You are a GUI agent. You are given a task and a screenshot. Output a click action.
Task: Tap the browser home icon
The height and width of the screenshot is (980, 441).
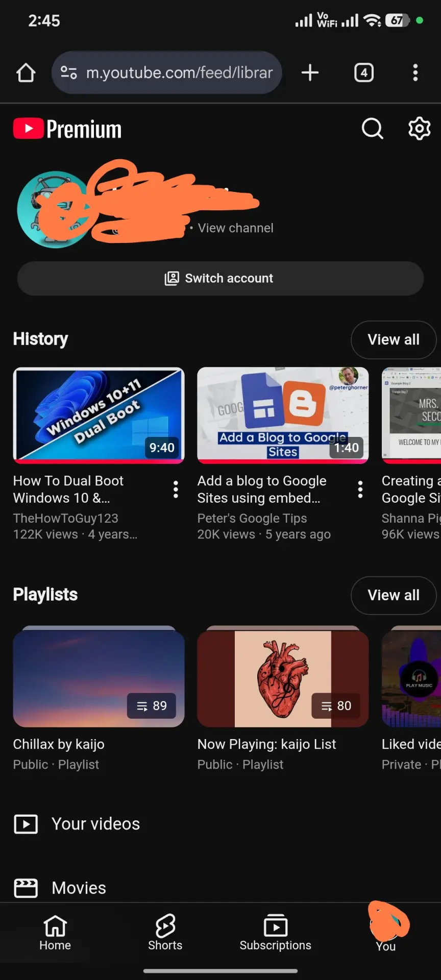(x=26, y=72)
